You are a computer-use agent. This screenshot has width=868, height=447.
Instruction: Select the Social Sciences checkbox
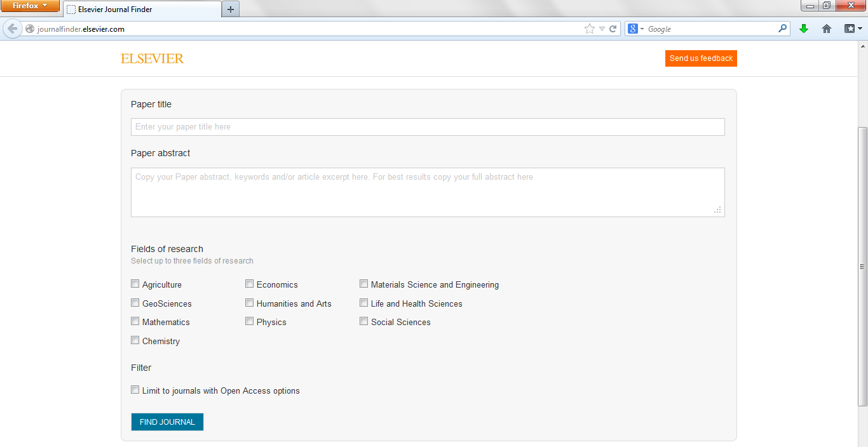pyautogui.click(x=364, y=321)
